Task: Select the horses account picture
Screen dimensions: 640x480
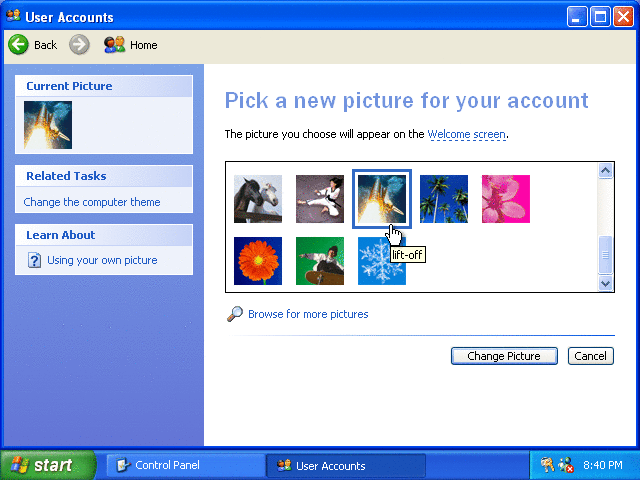Action: click(258, 199)
